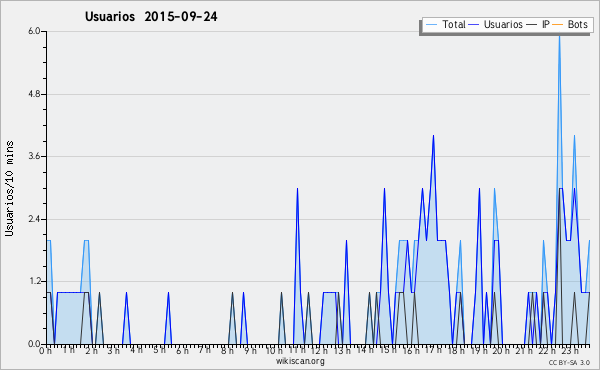The width and height of the screenshot is (600, 370).
Task: Click the '14 h' x-axis tick label
Action: [x=365, y=350]
